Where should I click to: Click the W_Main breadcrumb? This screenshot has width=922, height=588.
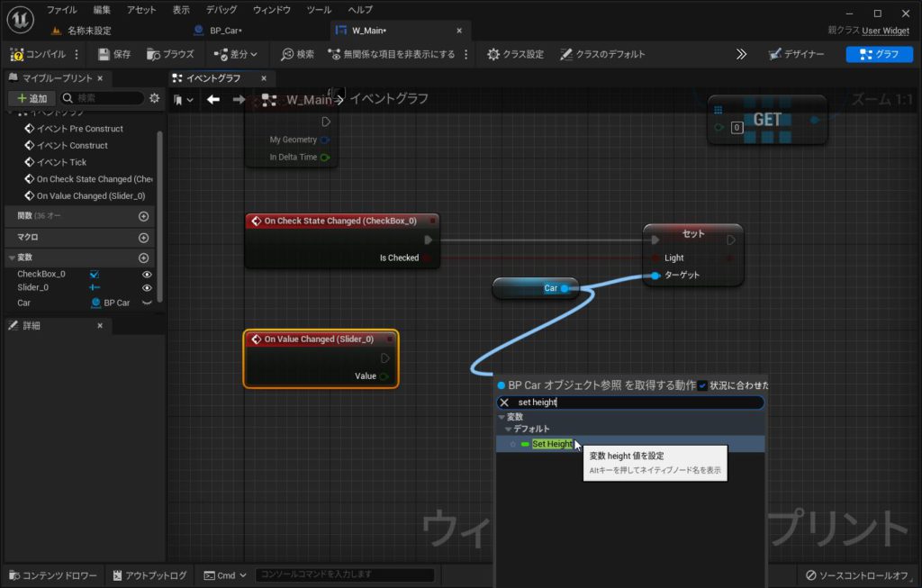point(310,99)
